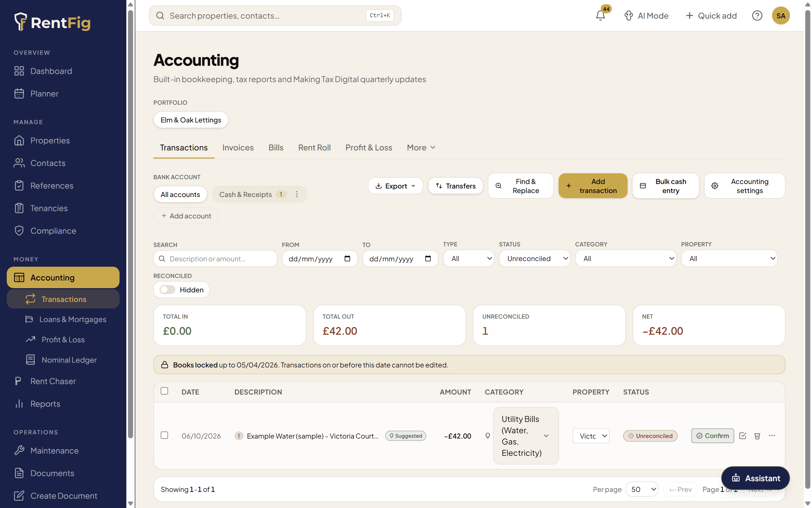Open the Export dropdown
Image resolution: width=812 pixels, height=508 pixels.
point(395,186)
